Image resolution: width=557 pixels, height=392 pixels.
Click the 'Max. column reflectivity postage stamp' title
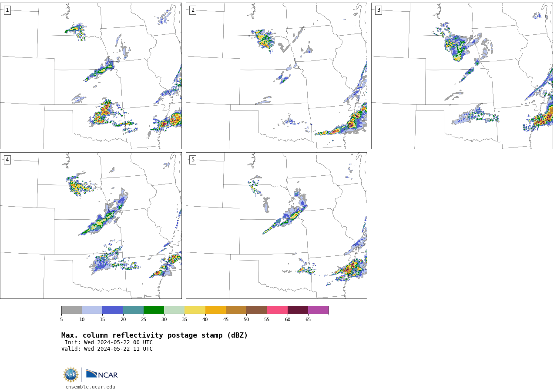154,335
